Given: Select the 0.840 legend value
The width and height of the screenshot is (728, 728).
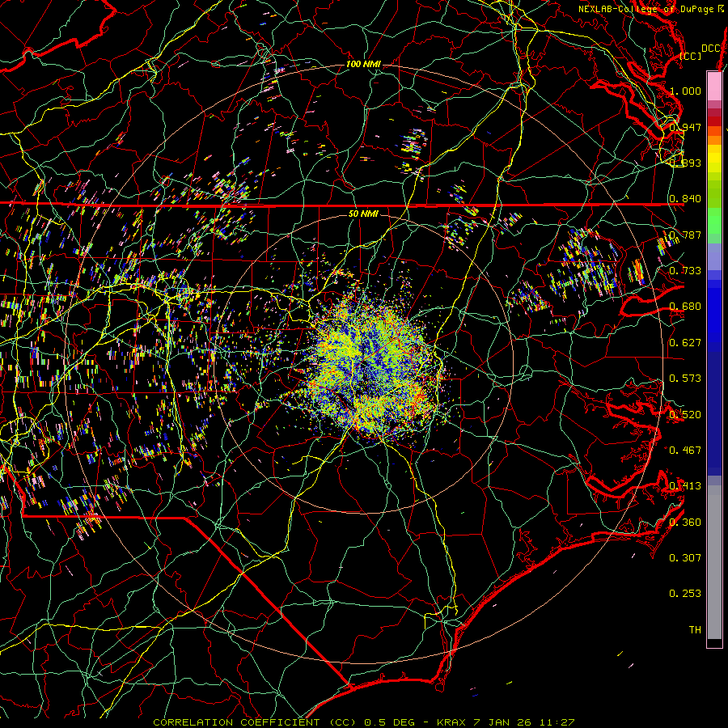Looking at the screenshot, I should [685, 198].
